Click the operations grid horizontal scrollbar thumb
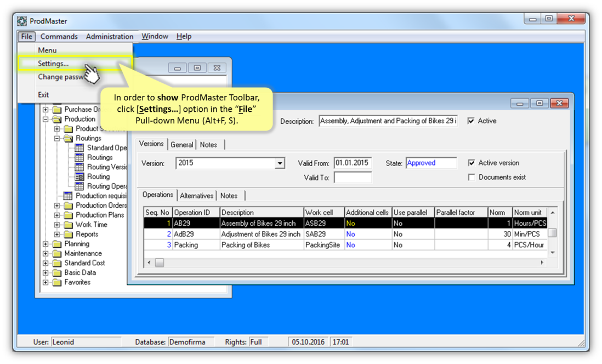Image resolution: width=602 pixels, height=364 pixels. [x=160, y=263]
